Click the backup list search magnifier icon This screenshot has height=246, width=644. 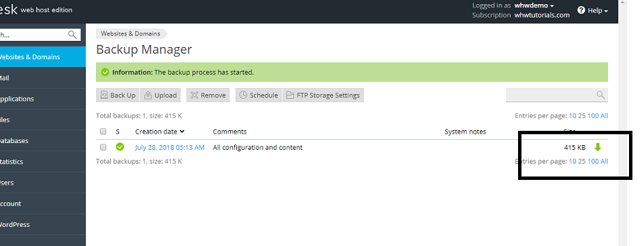click(600, 95)
